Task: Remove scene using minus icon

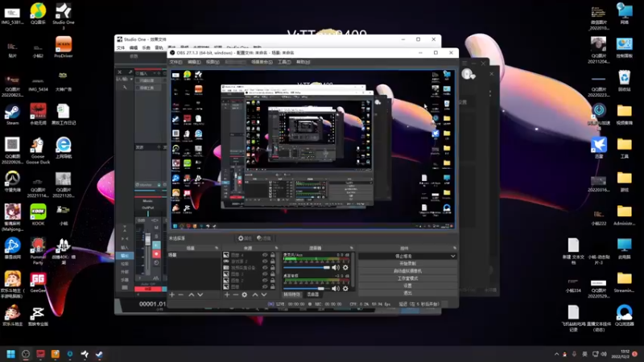Action: [x=180, y=294]
